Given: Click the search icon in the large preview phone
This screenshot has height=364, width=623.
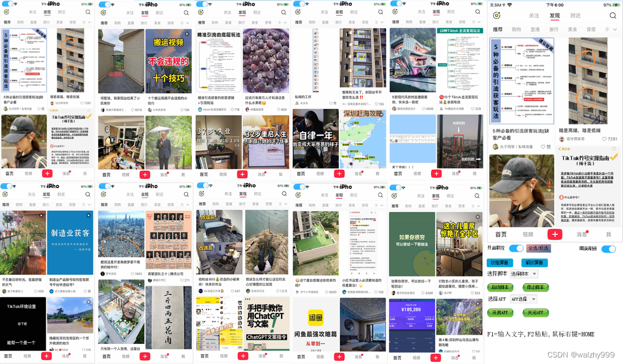Looking at the screenshot, I should coord(613,16).
